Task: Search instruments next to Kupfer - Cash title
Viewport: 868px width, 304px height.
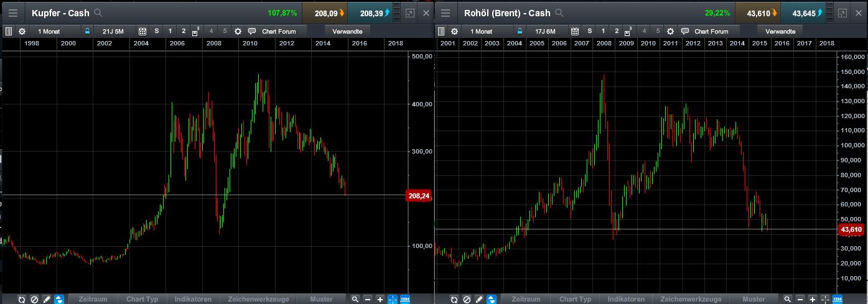Action: coord(99,12)
